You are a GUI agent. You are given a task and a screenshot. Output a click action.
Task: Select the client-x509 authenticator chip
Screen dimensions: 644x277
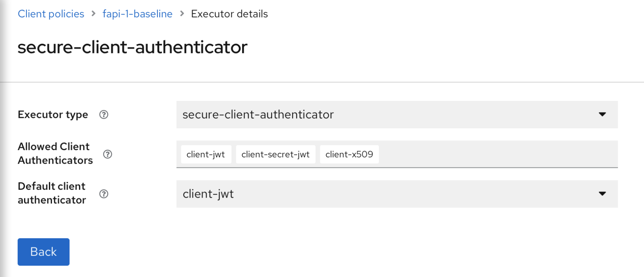(x=349, y=154)
